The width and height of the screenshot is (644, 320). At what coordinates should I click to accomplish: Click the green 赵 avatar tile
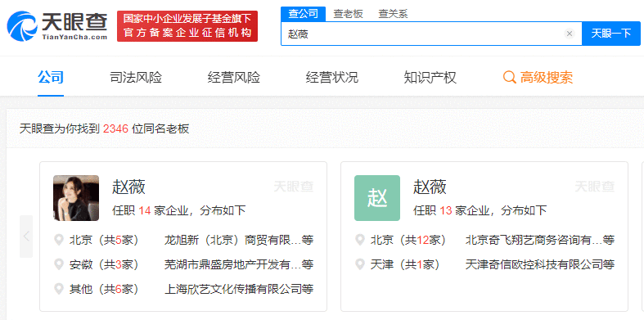tap(377, 198)
